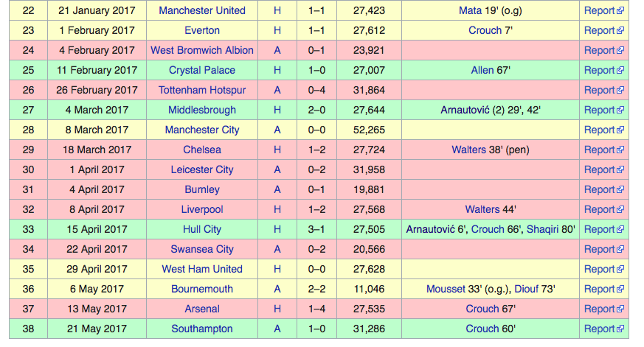The width and height of the screenshot is (644, 347).
Task: Click external link icon in Liverpool match row
Action: pyautogui.click(x=620, y=209)
